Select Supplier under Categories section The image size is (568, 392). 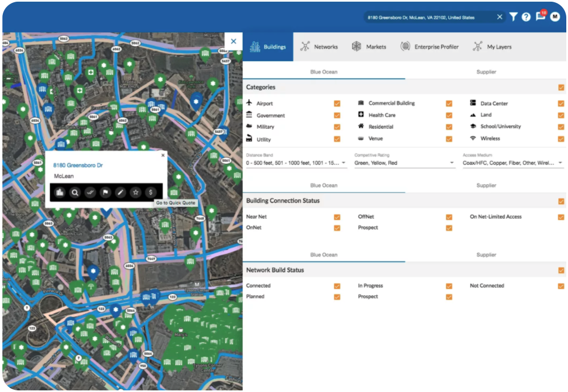486,72
